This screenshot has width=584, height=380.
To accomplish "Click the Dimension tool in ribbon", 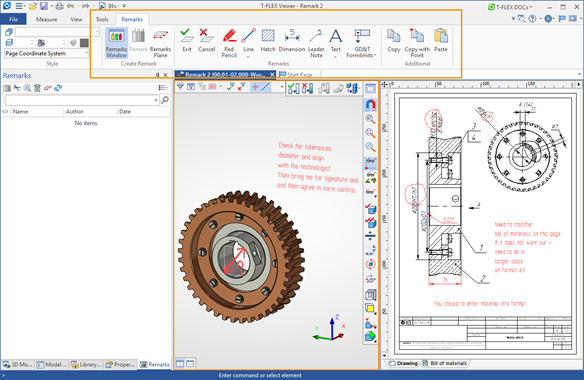I will (292, 40).
